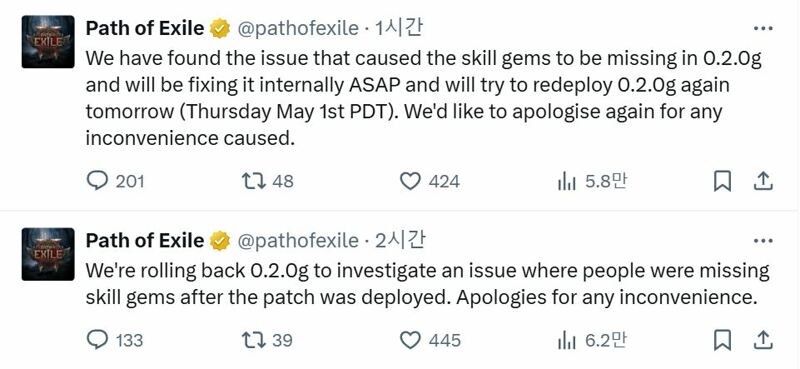
Task: Open the more options menu on first tweet
Action: click(x=763, y=29)
